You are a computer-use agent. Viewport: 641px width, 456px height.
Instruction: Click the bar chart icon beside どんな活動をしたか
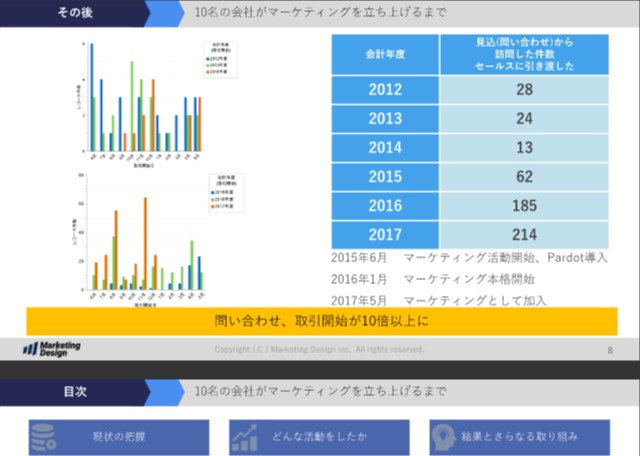246,437
